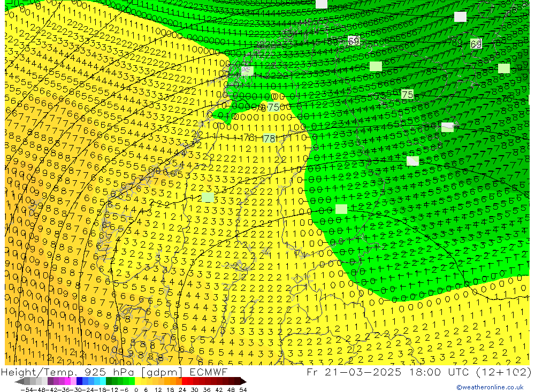The width and height of the screenshot is (535, 392).
Task: Click the legend scale value '-6'
Action: click(124, 390)
